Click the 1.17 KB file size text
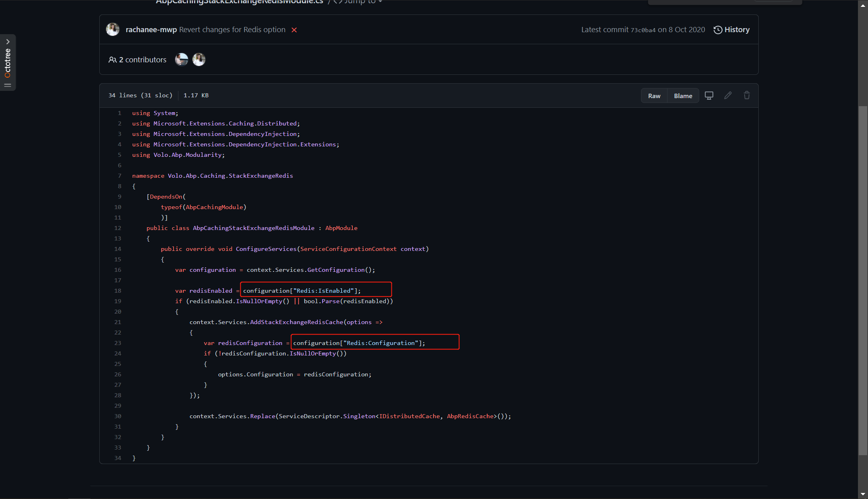 (x=196, y=95)
